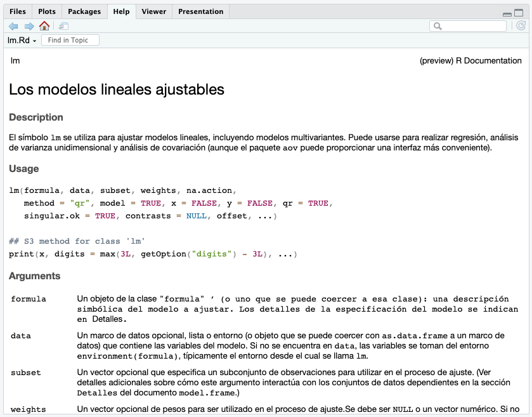532x417 pixels.
Task: Minimize the Help pane
Action: click(x=507, y=14)
